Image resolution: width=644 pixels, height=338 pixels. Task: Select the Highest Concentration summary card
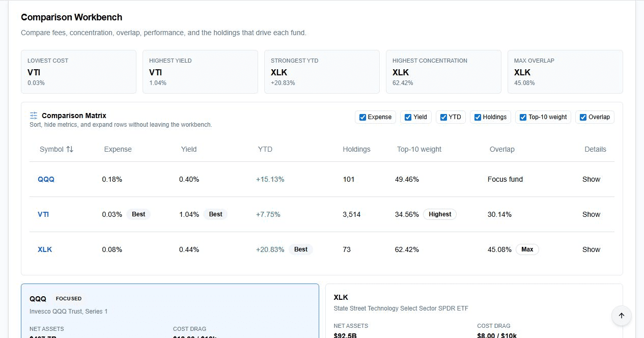pyautogui.click(x=443, y=72)
